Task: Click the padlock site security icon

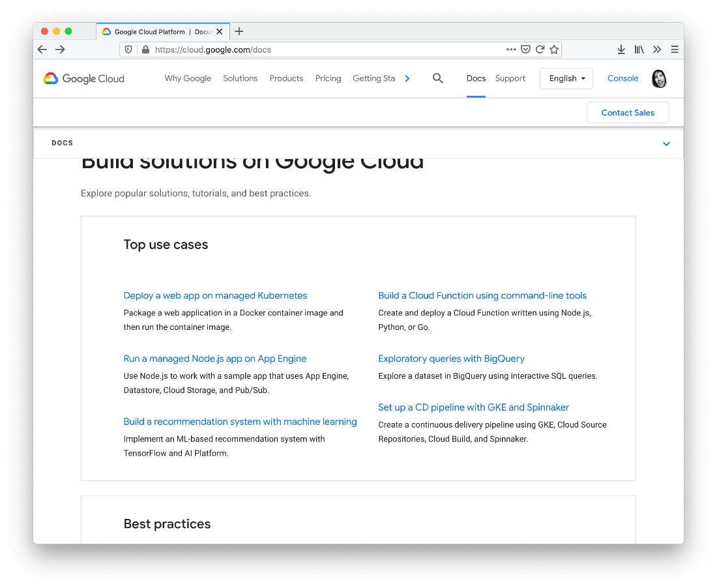Action: click(x=145, y=50)
